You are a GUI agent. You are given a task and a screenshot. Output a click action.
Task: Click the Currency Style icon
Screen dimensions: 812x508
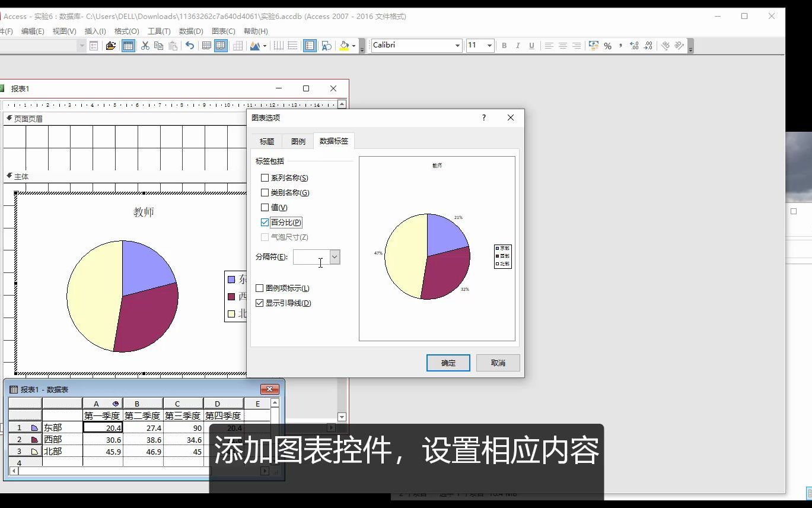[594, 46]
